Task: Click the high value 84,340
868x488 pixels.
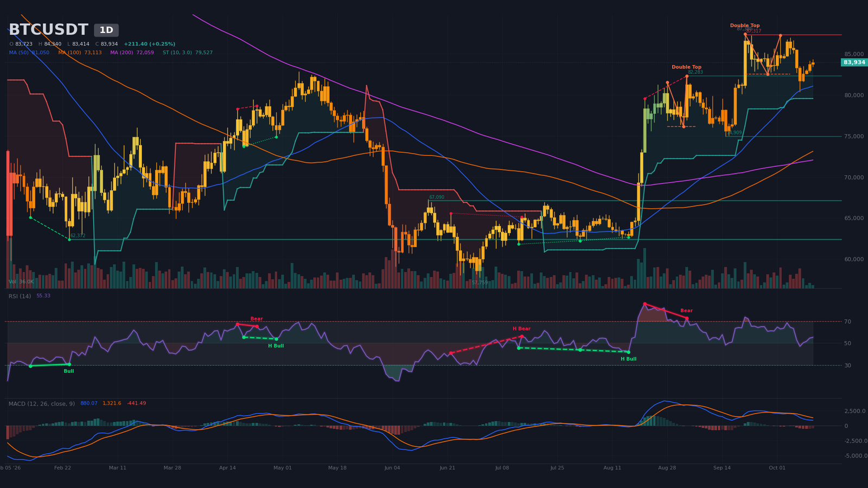Action: pos(53,44)
